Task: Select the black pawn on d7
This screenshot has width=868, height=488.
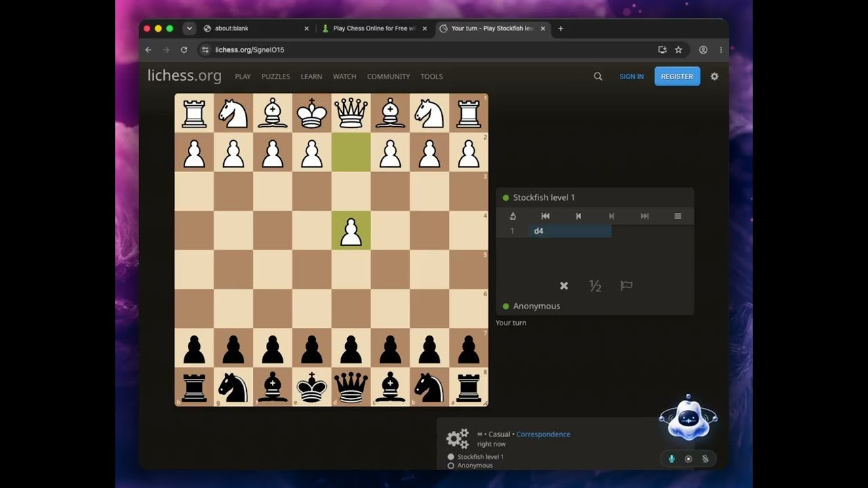Action: pyautogui.click(x=351, y=348)
